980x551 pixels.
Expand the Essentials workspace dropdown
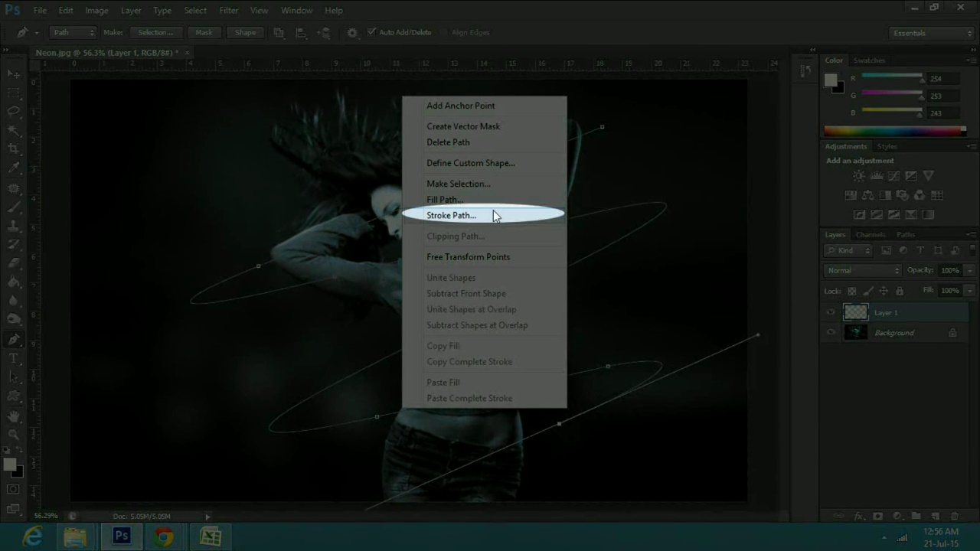coord(932,33)
